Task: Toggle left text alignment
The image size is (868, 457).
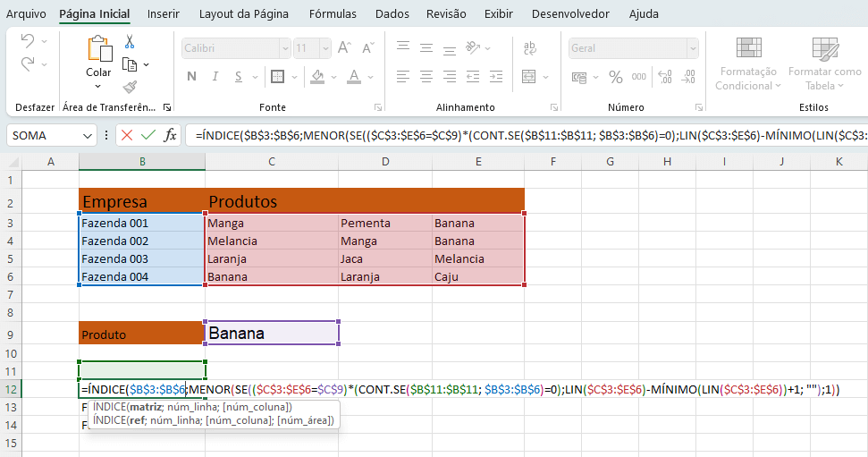Action: pos(403,76)
